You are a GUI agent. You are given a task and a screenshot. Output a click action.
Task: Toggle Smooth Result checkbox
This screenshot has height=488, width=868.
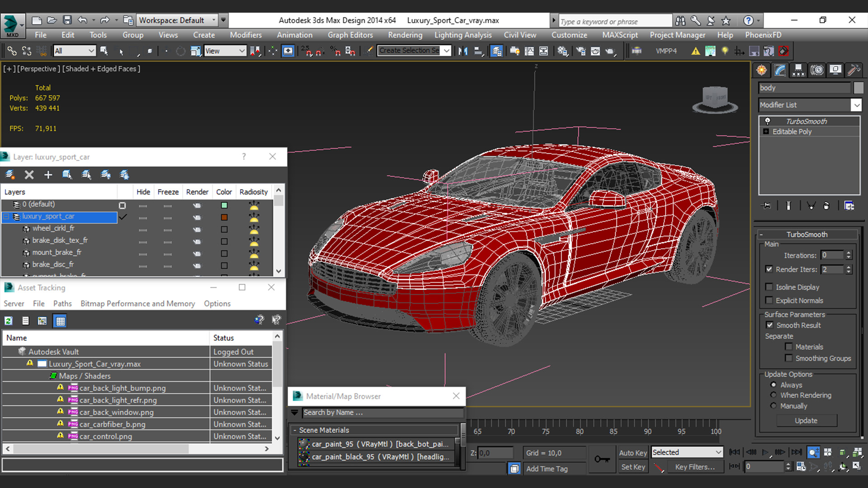pyautogui.click(x=769, y=325)
